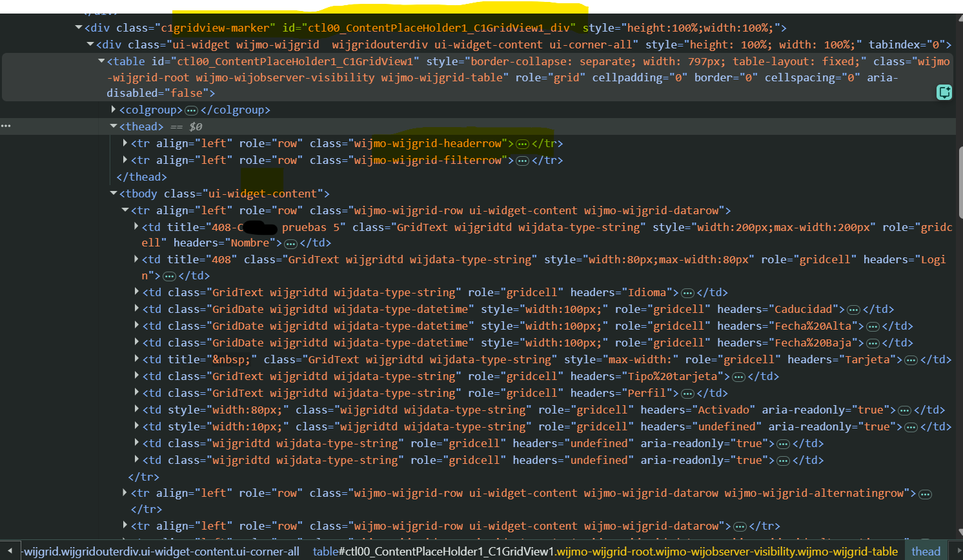Viewport: 963px width, 560px height.
Task: Expand the td with headers Idioma
Action: [x=136, y=292]
